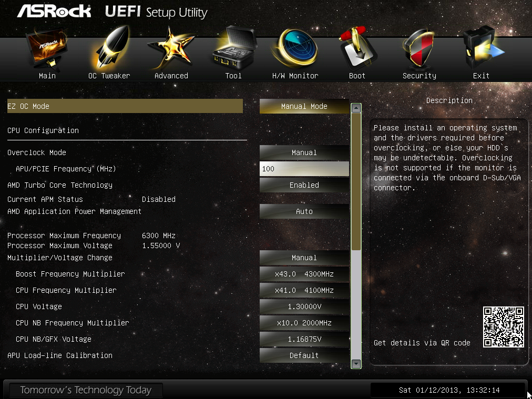Select the OC Tweaker rocket icon
This screenshot has height=399, width=532.
point(109,47)
